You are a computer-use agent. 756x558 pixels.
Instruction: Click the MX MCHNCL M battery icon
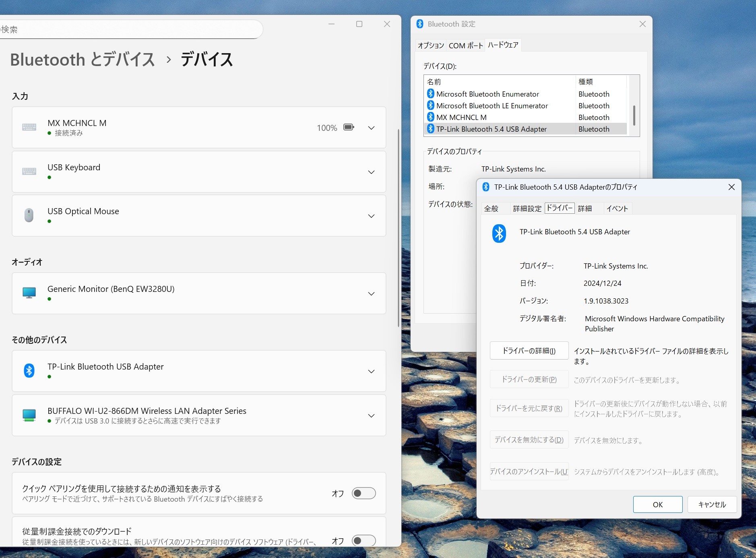click(x=349, y=127)
